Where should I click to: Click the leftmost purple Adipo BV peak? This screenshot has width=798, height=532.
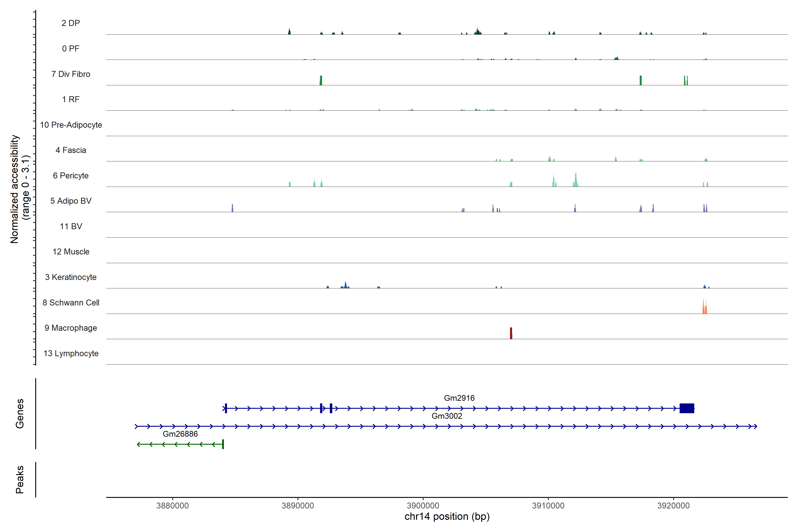pyautogui.click(x=232, y=208)
